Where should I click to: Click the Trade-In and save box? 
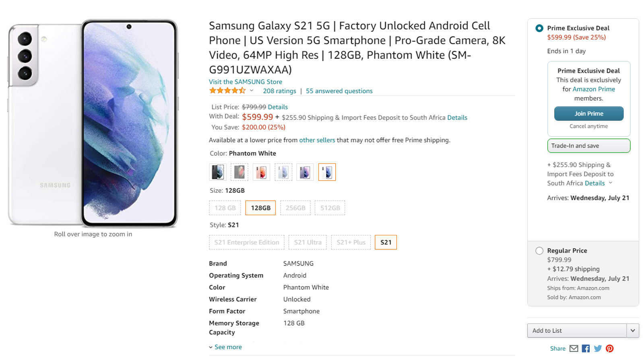pyautogui.click(x=588, y=146)
